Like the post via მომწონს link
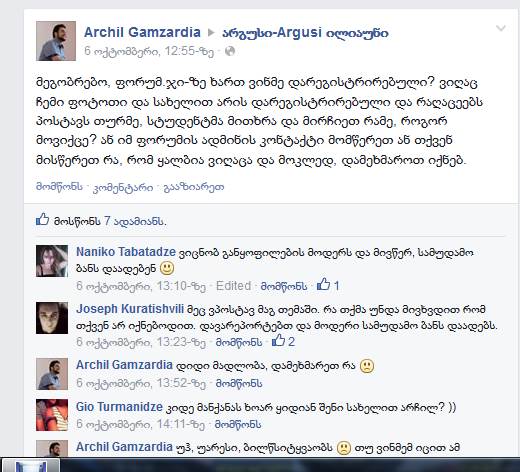 (59, 187)
